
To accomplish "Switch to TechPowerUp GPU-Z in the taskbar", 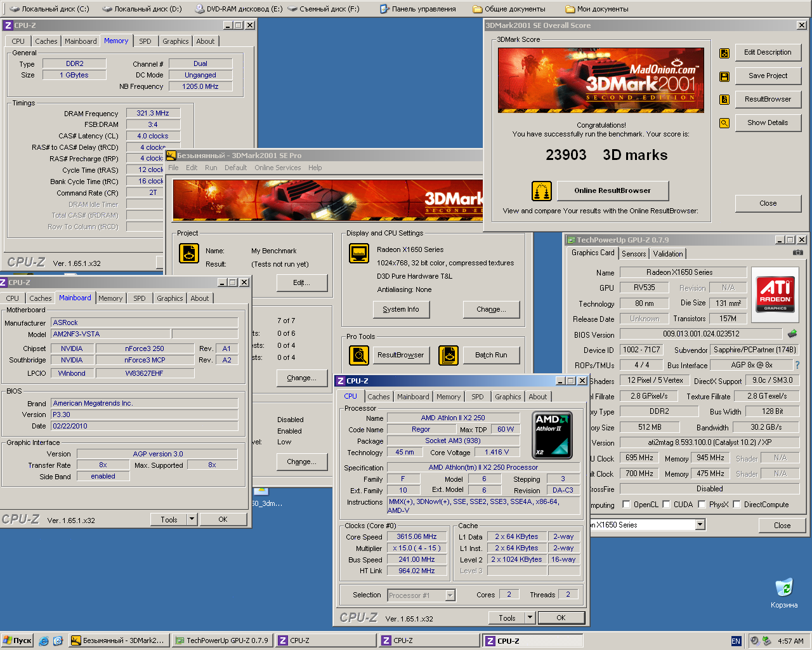I will (222, 641).
